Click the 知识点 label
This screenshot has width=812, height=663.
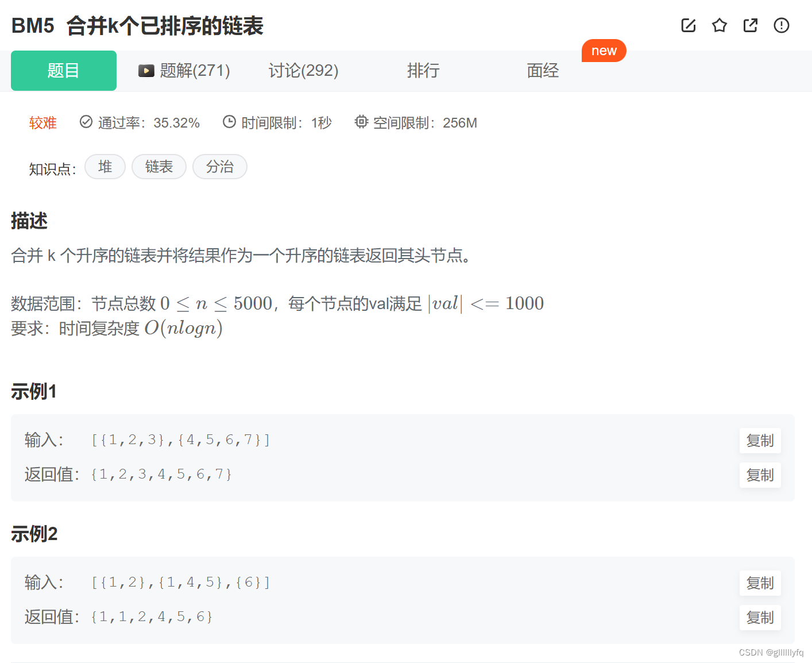(x=52, y=169)
